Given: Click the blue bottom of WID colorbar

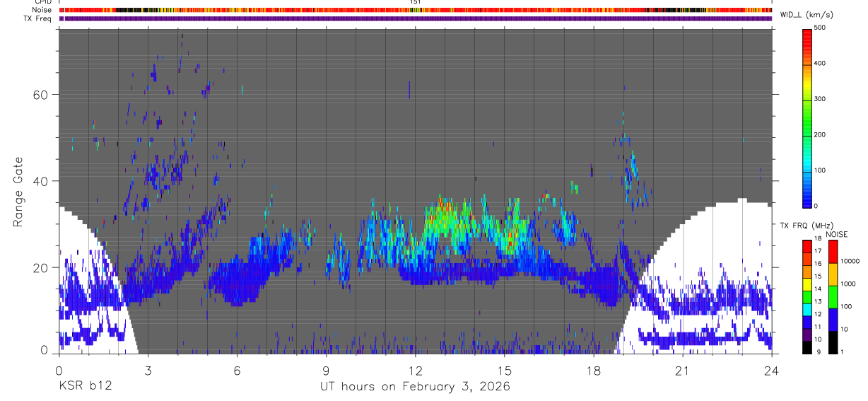Looking at the screenshot, I should click(x=807, y=198).
